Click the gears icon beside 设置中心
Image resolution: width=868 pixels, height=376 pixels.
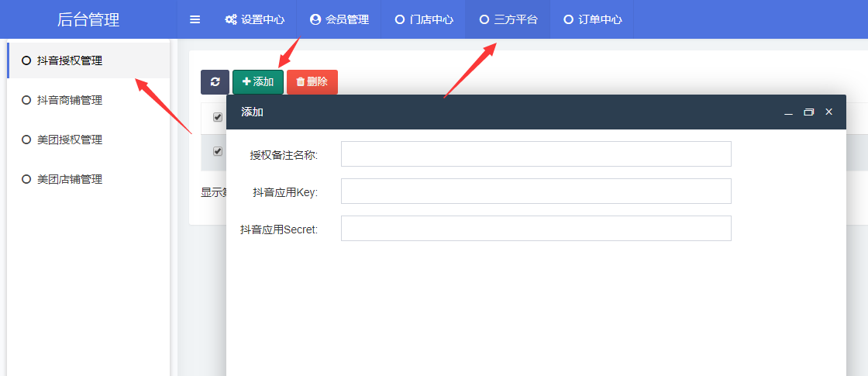[231, 19]
